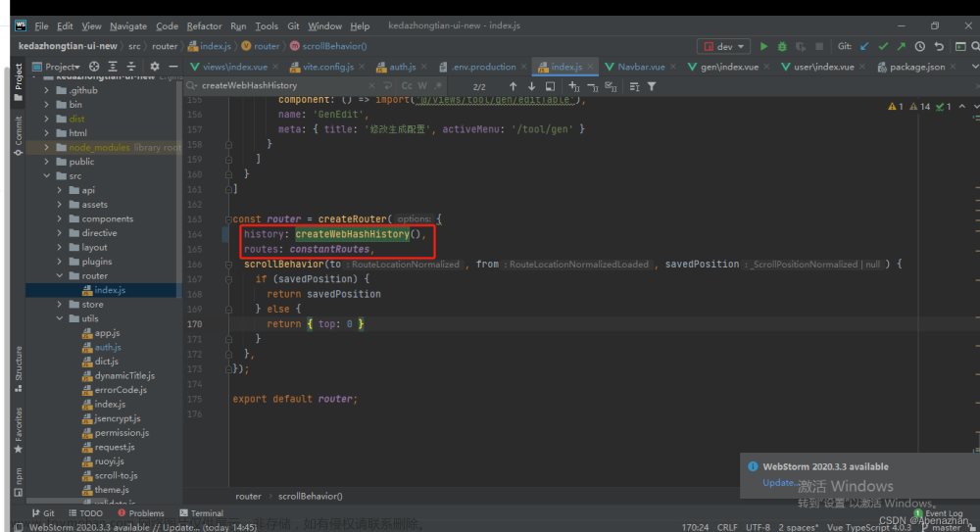This screenshot has height=532, width=980.
Task: Show Git history with the clock icon
Action: tap(920, 46)
